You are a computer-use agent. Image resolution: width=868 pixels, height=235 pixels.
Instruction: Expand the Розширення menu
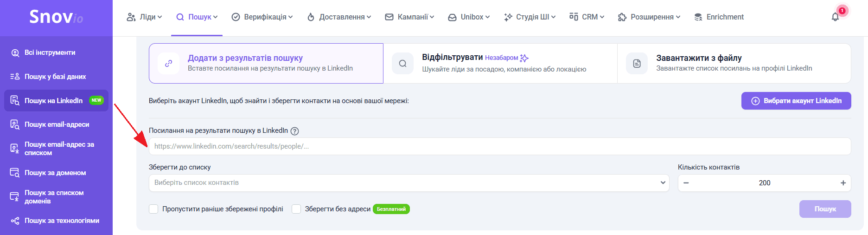[x=649, y=17]
